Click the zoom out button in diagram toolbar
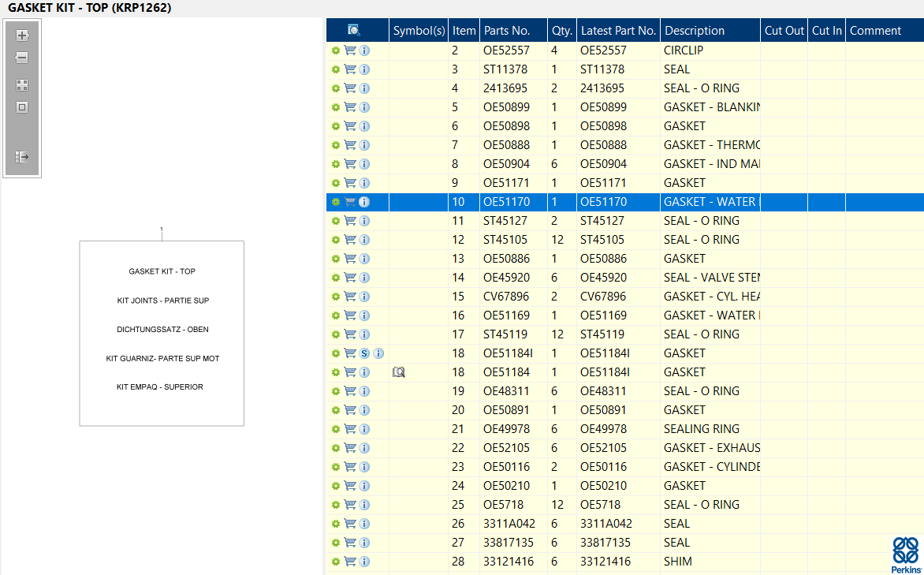The width and height of the screenshot is (924, 575). [x=22, y=58]
